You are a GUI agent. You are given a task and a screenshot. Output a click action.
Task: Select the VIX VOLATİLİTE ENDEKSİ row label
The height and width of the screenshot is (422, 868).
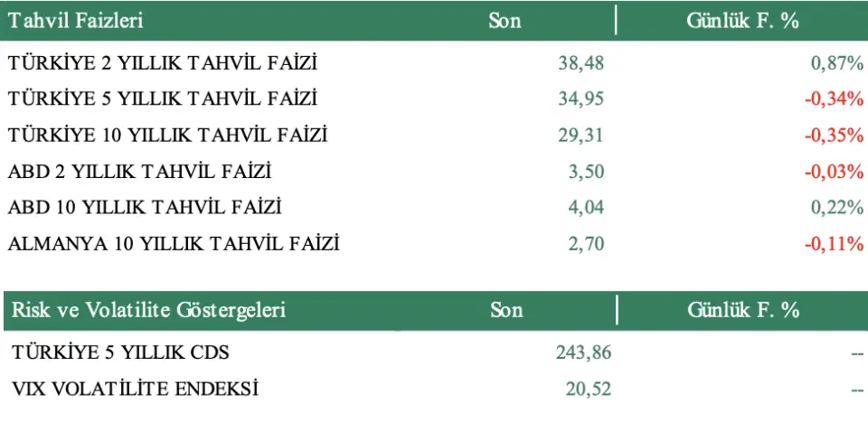pyautogui.click(x=136, y=389)
